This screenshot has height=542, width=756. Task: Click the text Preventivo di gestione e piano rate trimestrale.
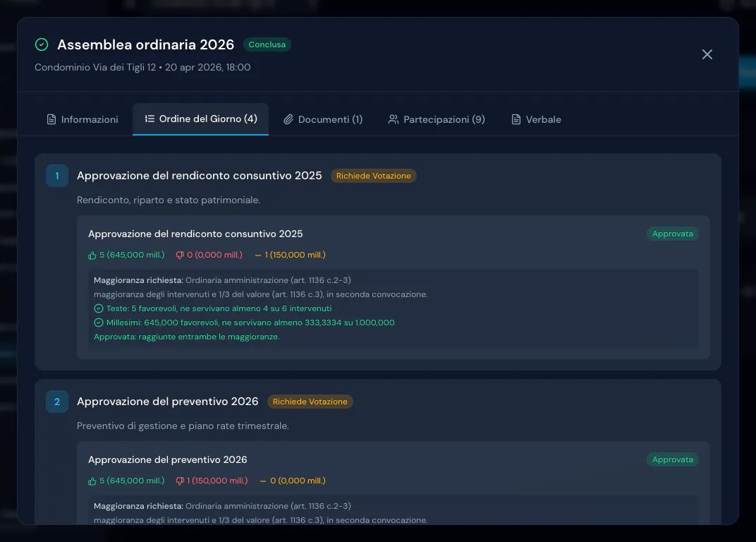pyautogui.click(x=183, y=426)
